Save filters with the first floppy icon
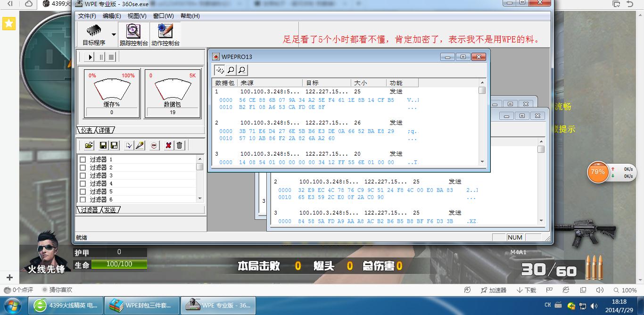This screenshot has width=644, height=315. click(x=103, y=145)
